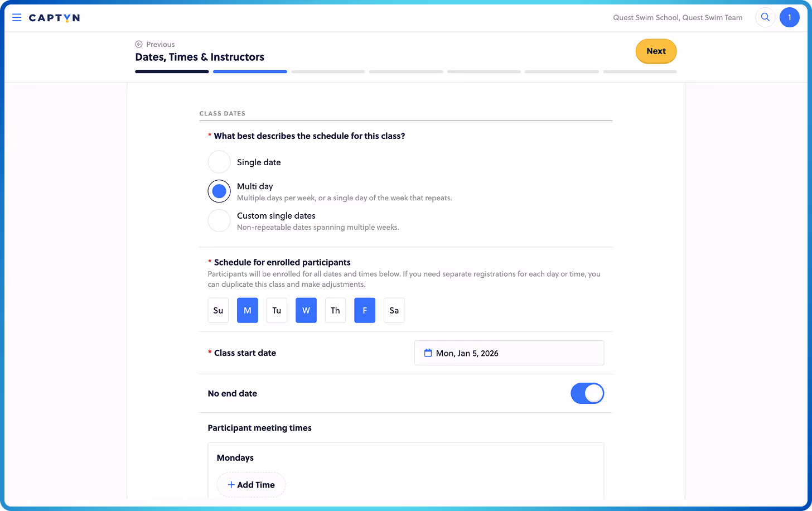This screenshot has width=812, height=511.
Task: Deselect Monday in the weekday picker
Action: [x=248, y=310]
